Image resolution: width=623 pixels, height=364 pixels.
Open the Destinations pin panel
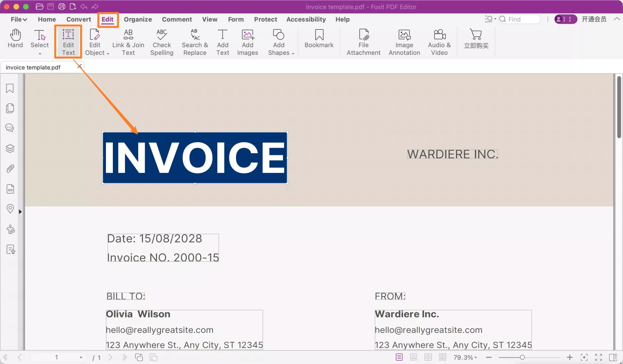[10, 209]
